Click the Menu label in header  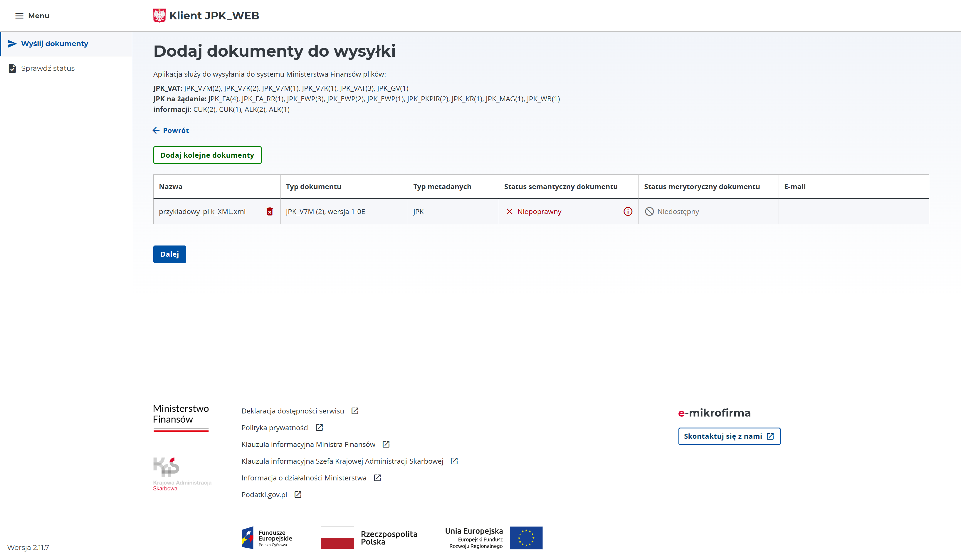38,16
